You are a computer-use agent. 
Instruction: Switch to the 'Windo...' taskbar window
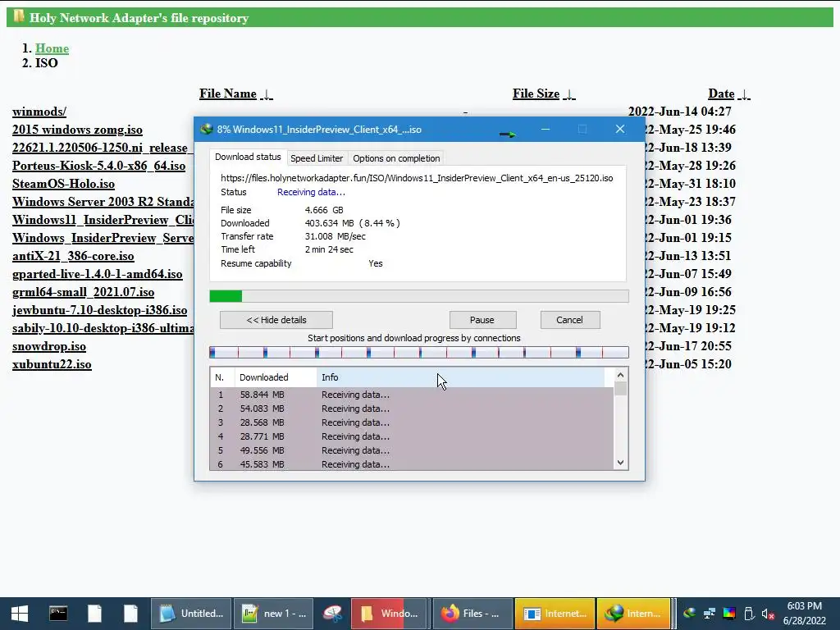(390, 614)
